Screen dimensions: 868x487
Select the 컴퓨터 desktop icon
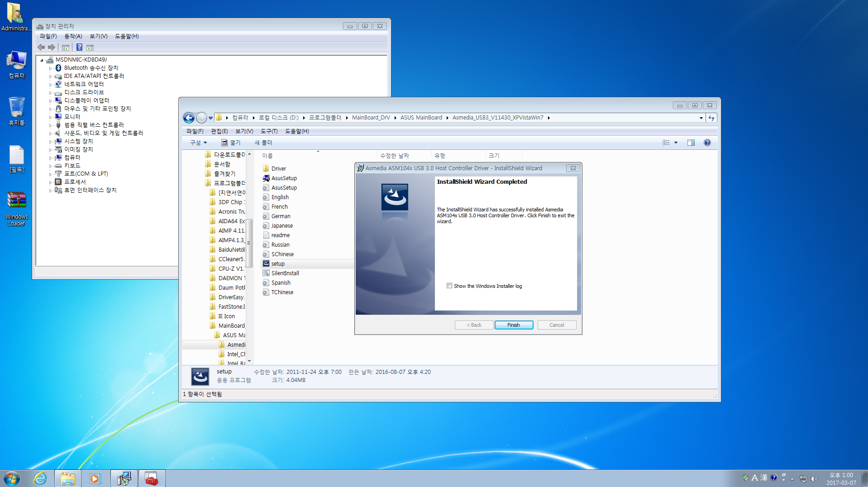(x=17, y=64)
